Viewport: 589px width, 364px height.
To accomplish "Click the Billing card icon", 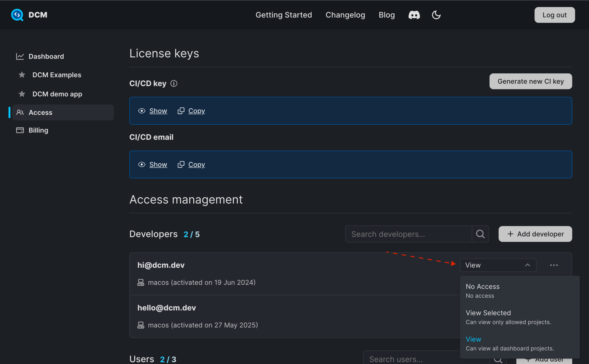I will [x=20, y=130].
